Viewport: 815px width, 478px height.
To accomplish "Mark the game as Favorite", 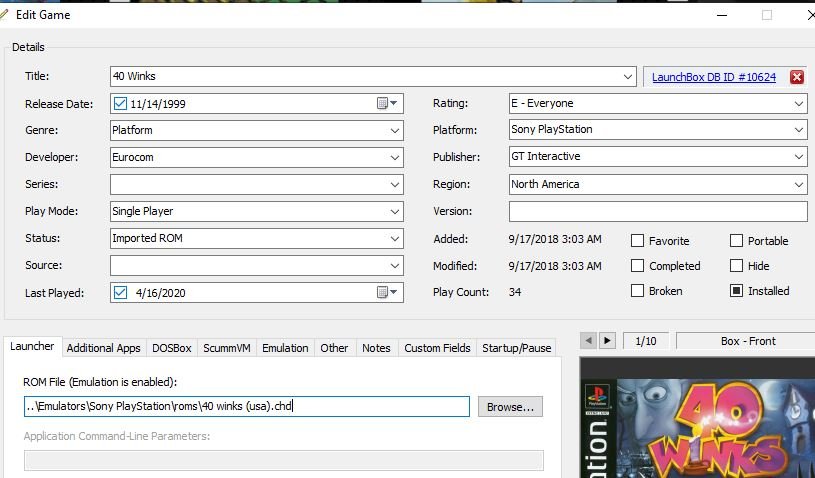I will pos(637,241).
